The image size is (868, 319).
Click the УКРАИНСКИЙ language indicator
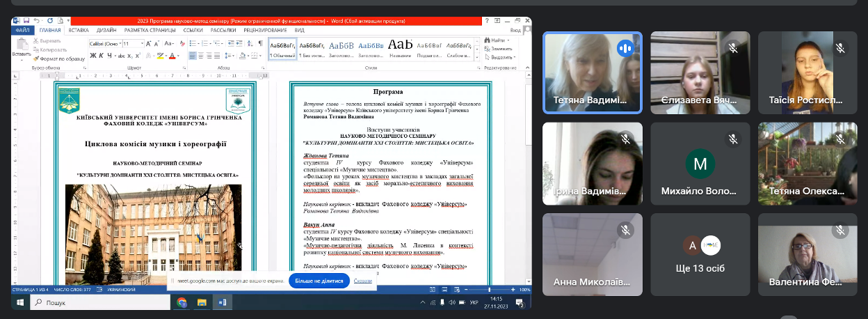tap(121, 290)
